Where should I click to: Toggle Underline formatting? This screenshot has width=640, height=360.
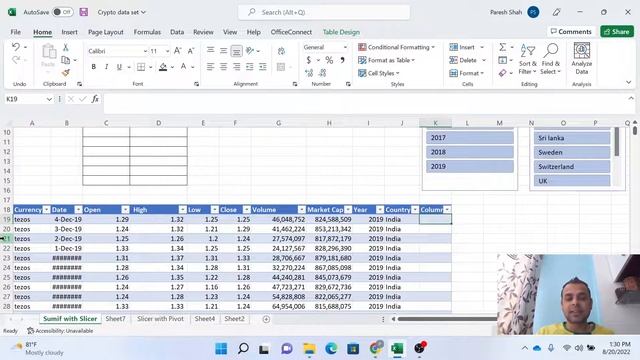tap(119, 67)
